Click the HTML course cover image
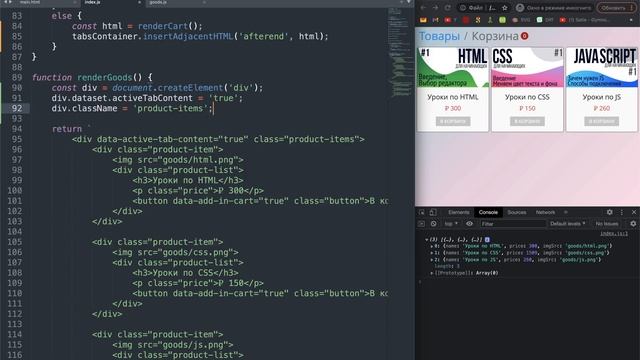Screen dimensions: 640x360 (x=453, y=67)
